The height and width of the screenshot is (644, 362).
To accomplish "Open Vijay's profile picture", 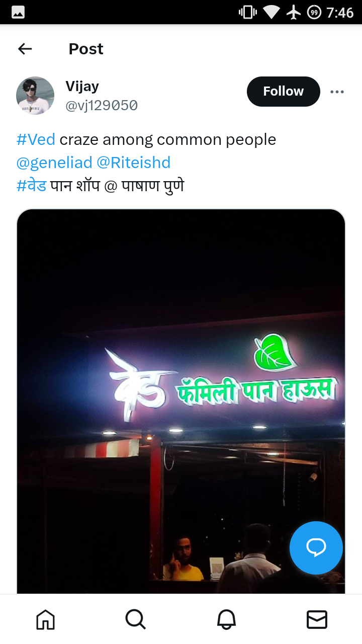I will (35, 96).
